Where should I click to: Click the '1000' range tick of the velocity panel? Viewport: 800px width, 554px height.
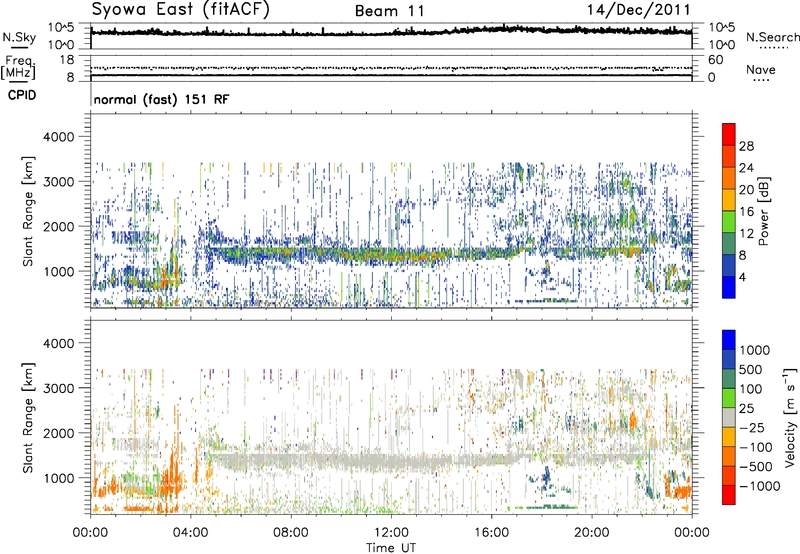tap(59, 478)
